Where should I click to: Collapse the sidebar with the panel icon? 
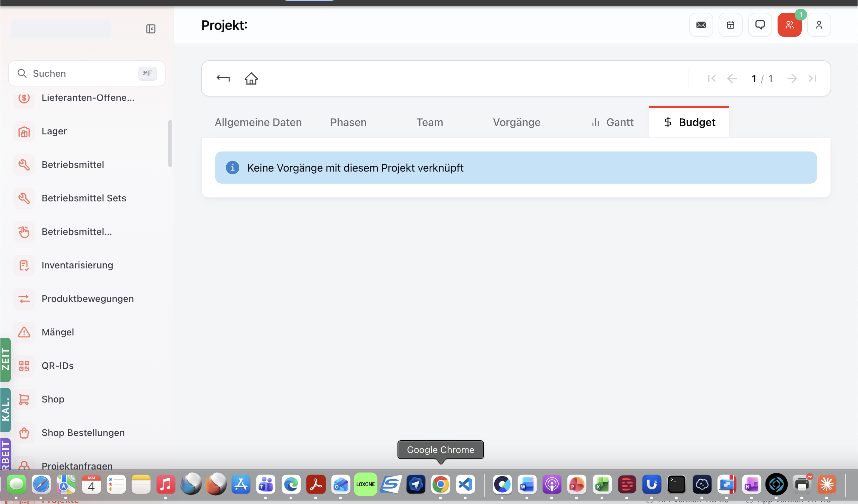tap(151, 29)
